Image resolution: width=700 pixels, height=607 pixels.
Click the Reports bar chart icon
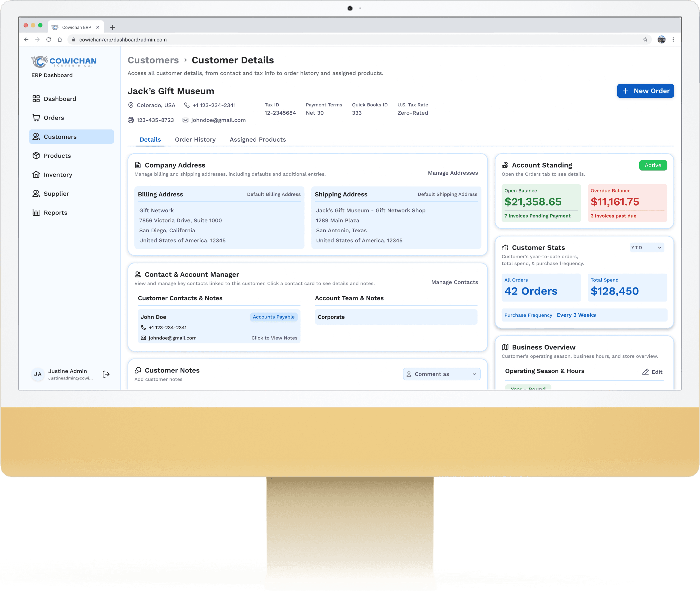(x=36, y=212)
